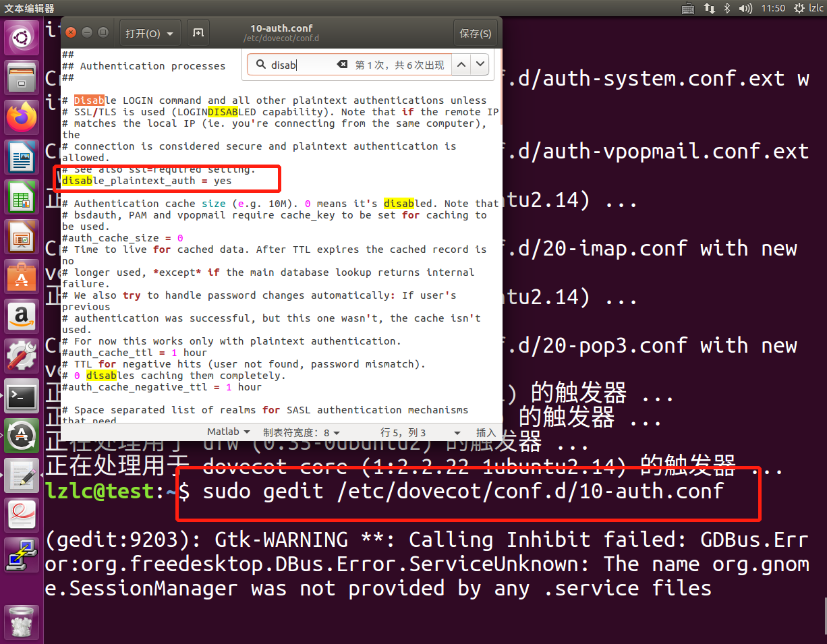
Task: Clear the search text in gedit
Action: pos(342,65)
